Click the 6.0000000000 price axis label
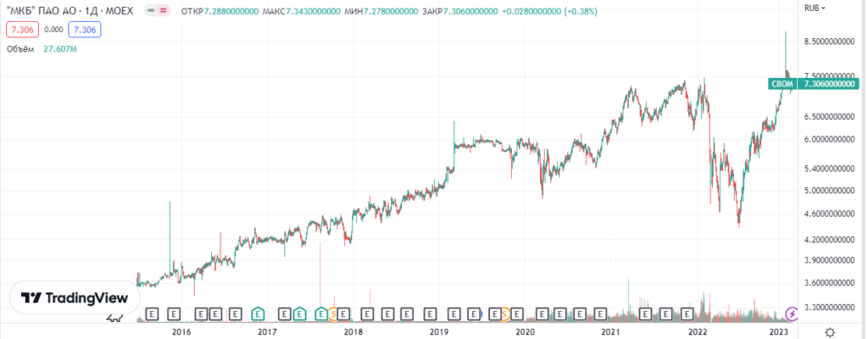 click(829, 140)
